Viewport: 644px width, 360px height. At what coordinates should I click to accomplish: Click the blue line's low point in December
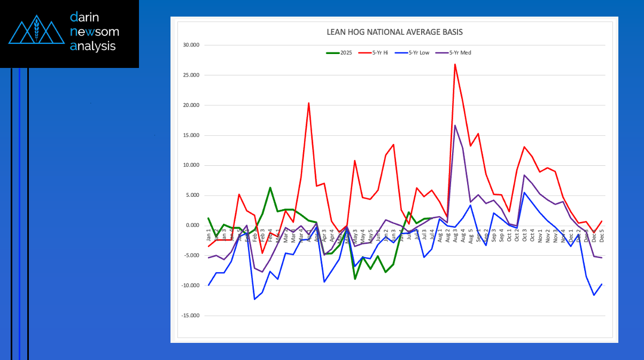pos(594,295)
